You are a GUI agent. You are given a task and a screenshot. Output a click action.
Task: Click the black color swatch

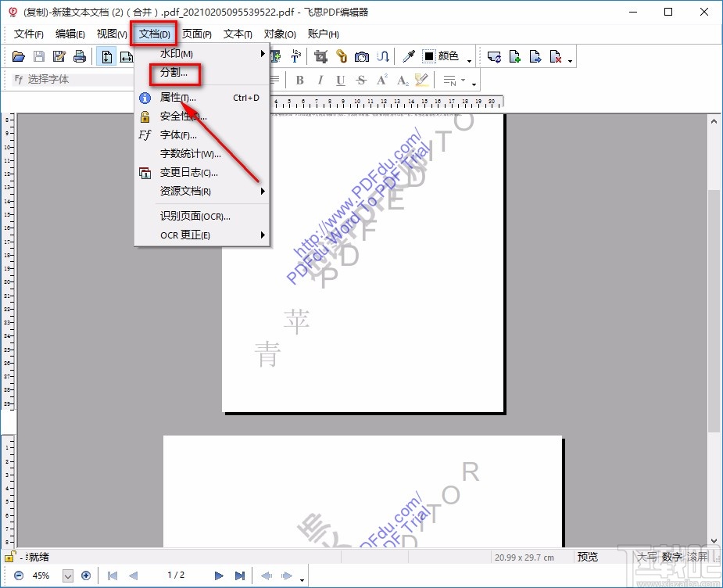[x=429, y=57]
